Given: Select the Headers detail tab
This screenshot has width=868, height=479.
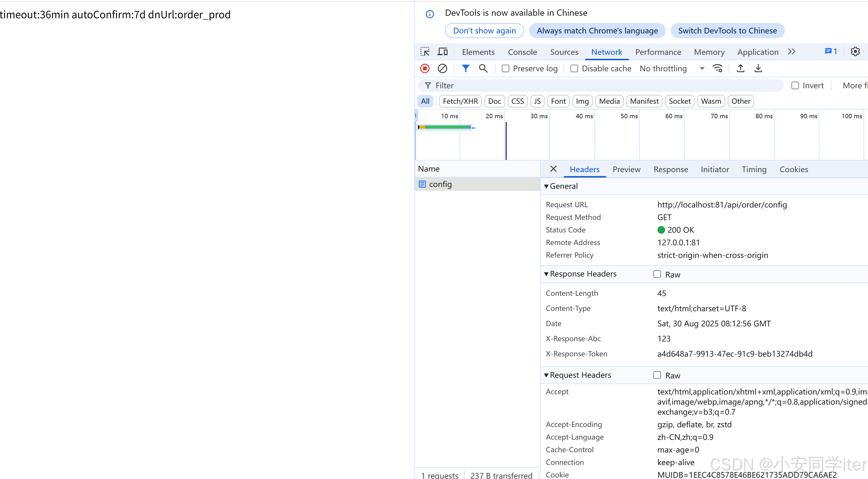Looking at the screenshot, I should pyautogui.click(x=584, y=169).
